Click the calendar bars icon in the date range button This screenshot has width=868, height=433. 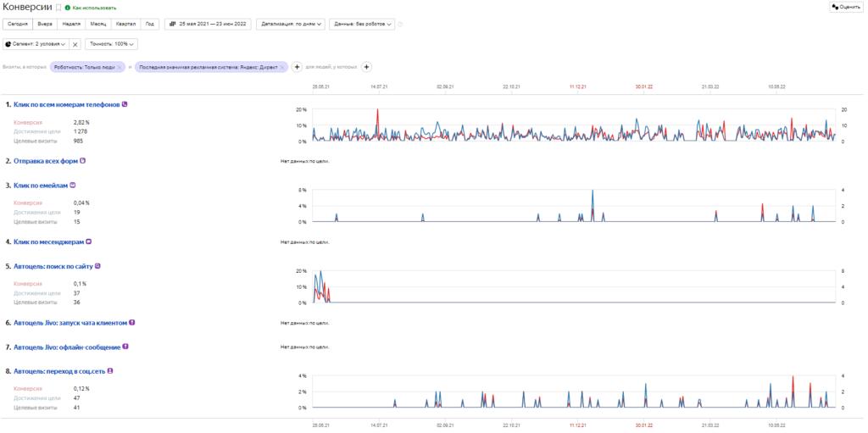point(173,25)
